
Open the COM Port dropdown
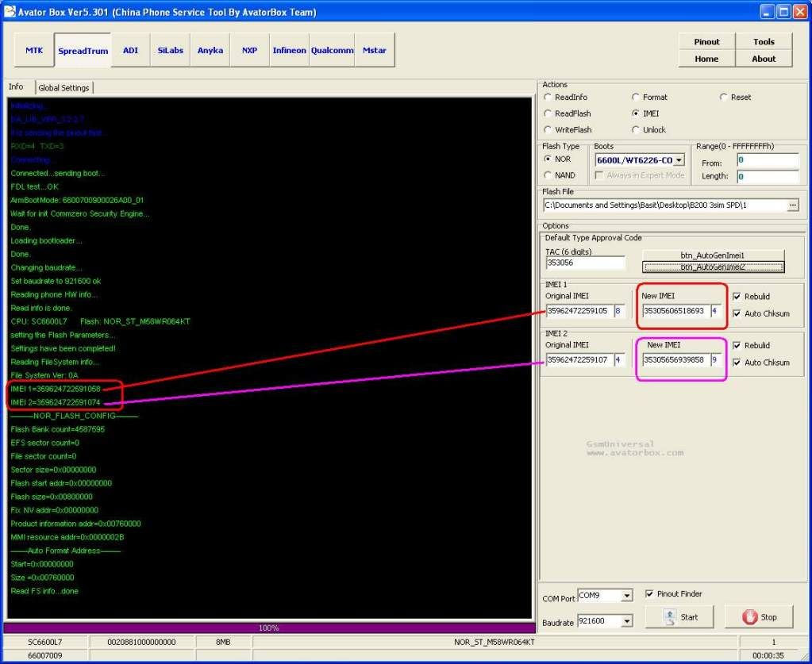click(x=626, y=596)
